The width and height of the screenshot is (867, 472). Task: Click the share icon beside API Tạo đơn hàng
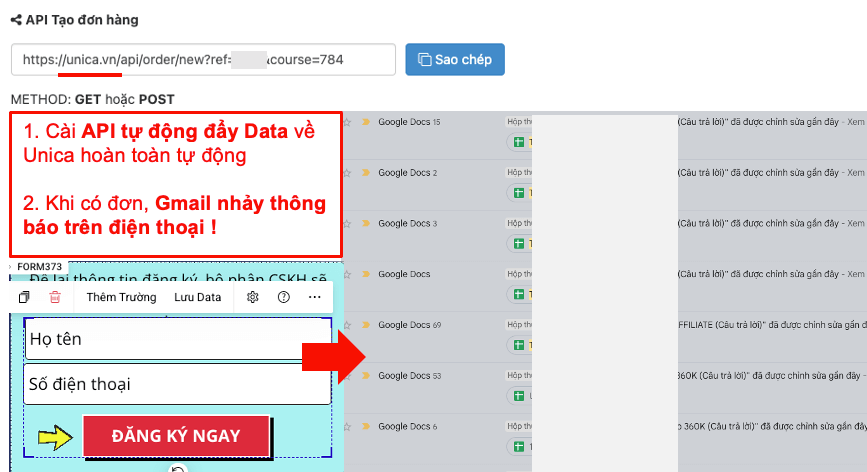(16, 20)
